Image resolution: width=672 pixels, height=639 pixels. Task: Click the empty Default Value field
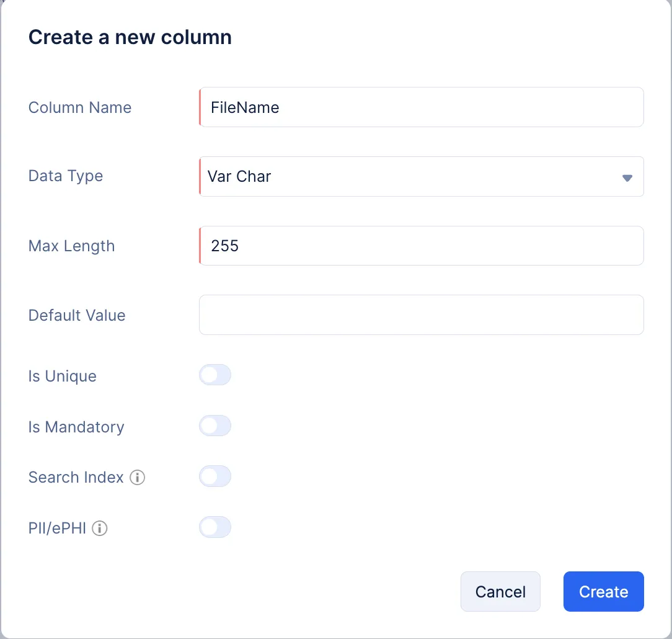[422, 315]
